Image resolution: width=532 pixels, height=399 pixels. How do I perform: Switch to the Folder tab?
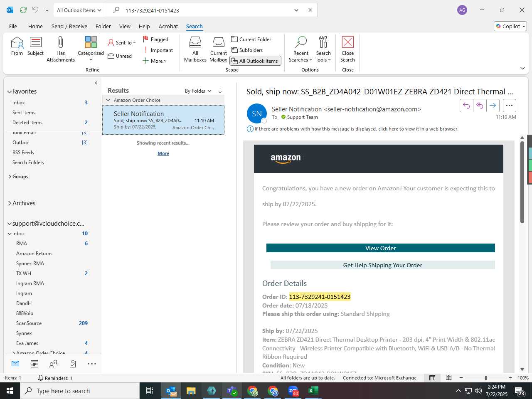coord(103,26)
